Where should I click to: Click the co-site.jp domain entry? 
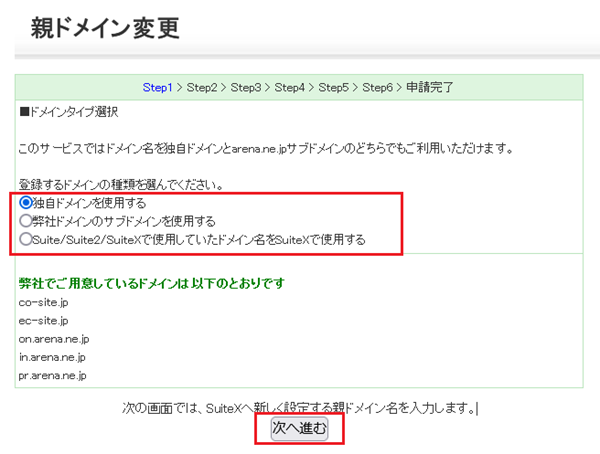tap(43, 301)
